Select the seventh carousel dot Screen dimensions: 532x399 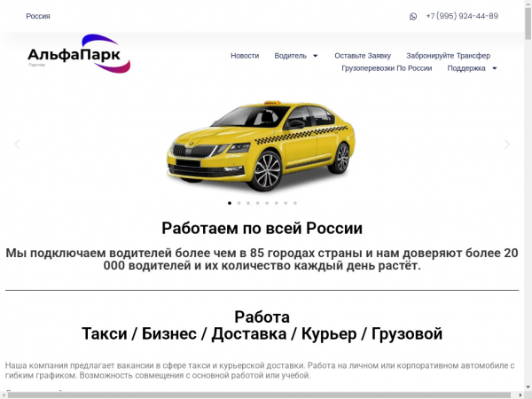pos(286,203)
